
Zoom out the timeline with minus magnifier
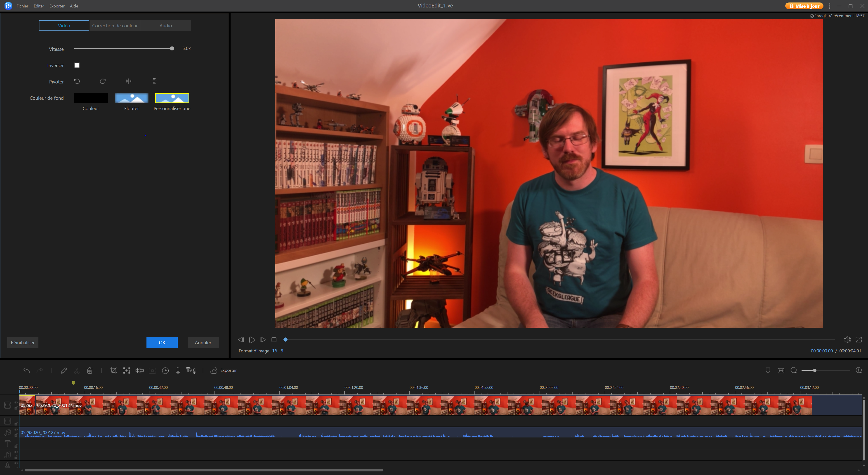point(794,370)
